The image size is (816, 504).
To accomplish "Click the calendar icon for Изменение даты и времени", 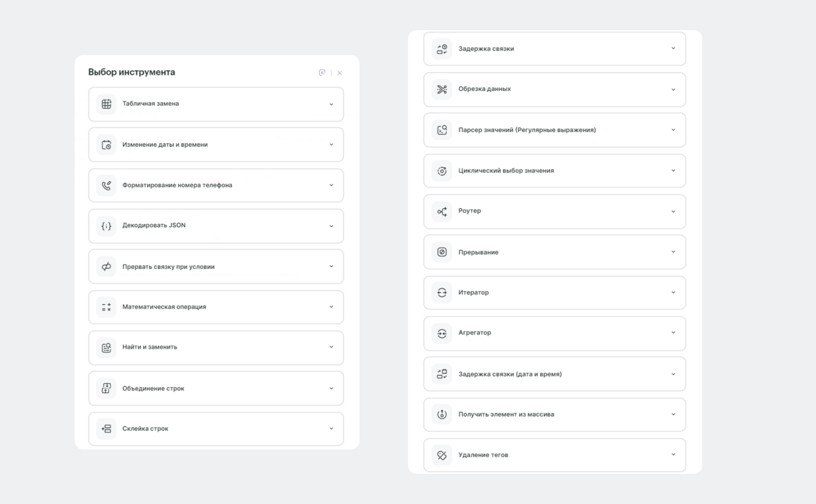I will [x=106, y=145].
